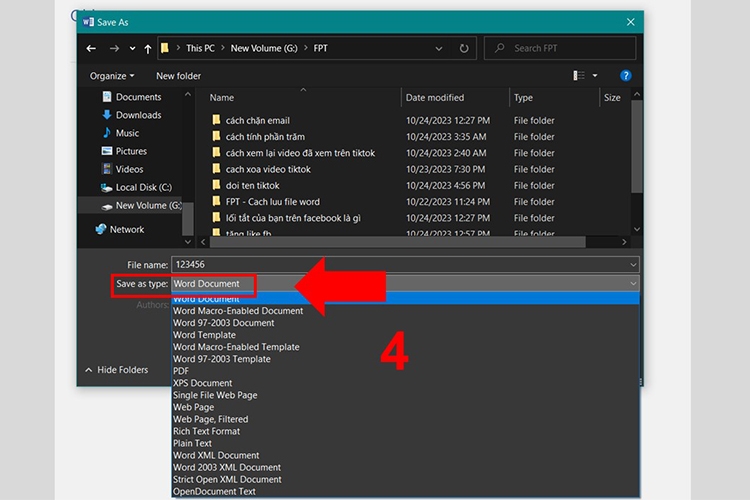The height and width of the screenshot is (500, 750).
Task: Choose Rich Text Format type
Action: (x=405, y=431)
